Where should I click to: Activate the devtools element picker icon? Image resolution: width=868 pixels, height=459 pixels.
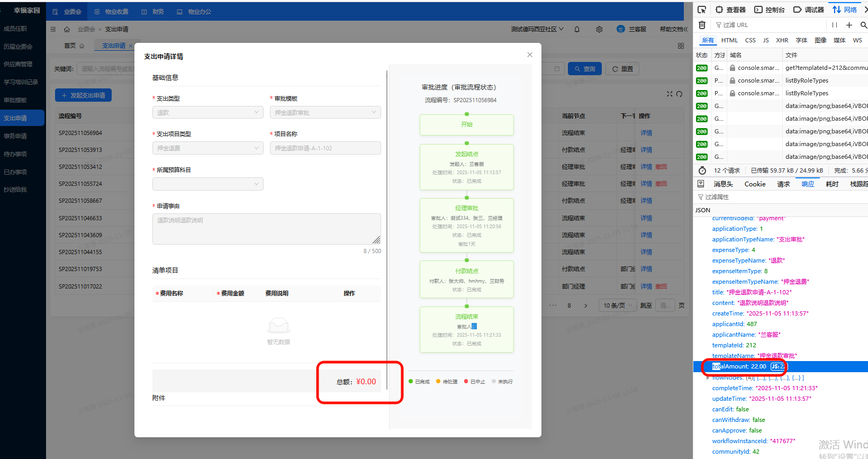pos(702,10)
